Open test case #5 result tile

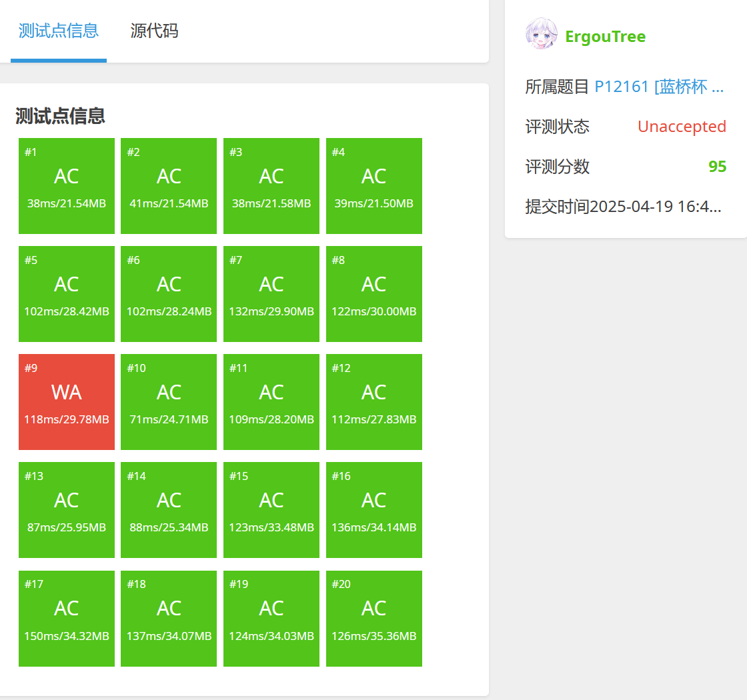[x=67, y=294]
